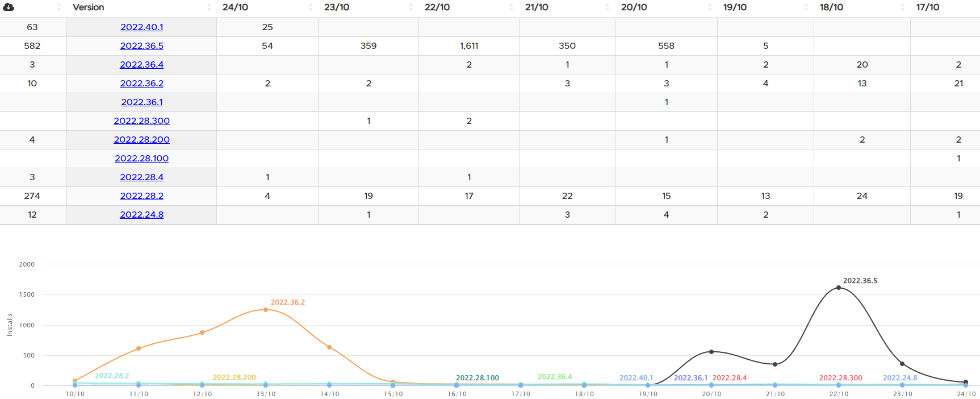The width and height of the screenshot is (980, 399).
Task: Click the 2022.24.8 chart series label
Action: click(x=900, y=378)
